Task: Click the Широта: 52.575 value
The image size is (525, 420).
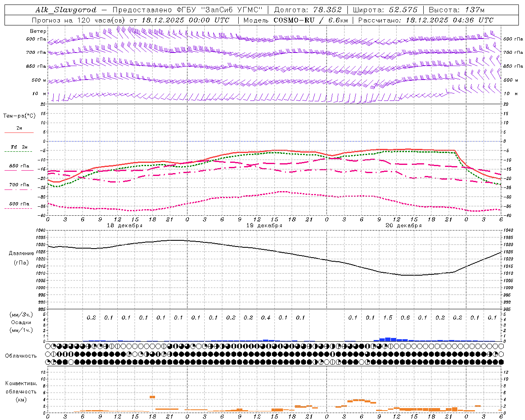Action: tap(385, 10)
